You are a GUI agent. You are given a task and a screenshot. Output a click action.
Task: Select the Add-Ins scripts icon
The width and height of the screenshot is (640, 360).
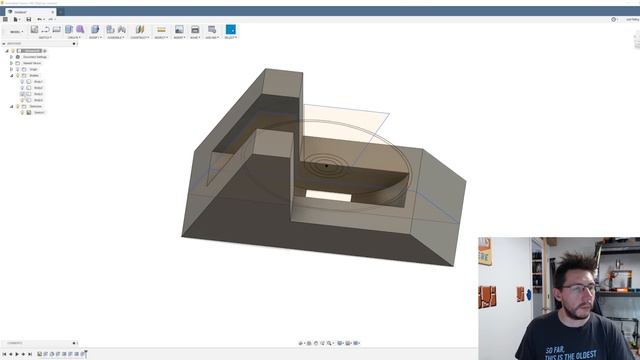pyautogui.click(x=212, y=29)
